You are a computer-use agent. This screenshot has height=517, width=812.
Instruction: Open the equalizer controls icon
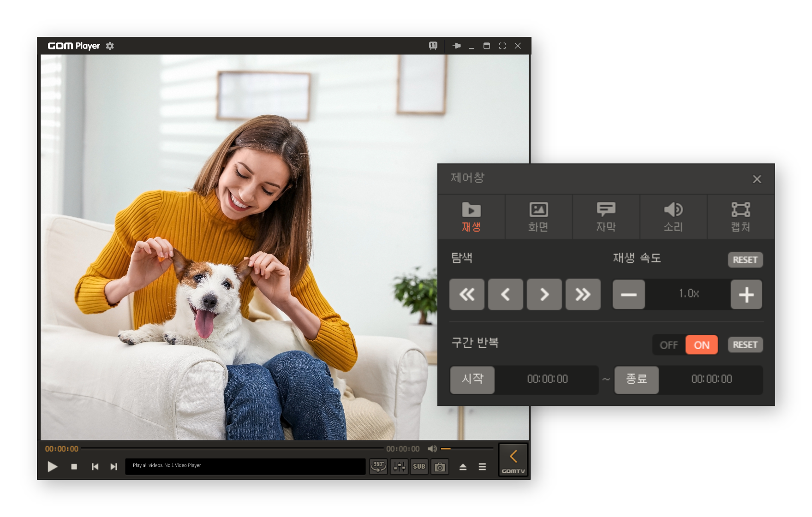[399, 467]
